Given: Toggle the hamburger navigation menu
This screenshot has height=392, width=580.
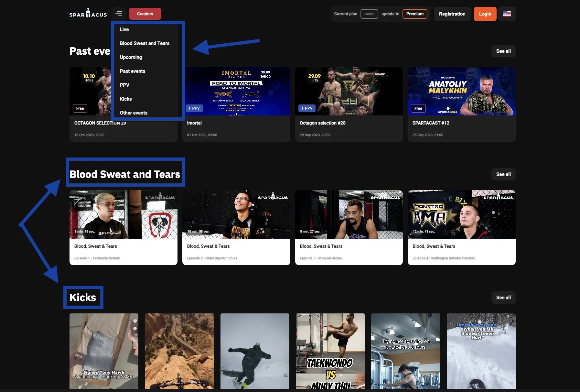Looking at the screenshot, I should [119, 14].
